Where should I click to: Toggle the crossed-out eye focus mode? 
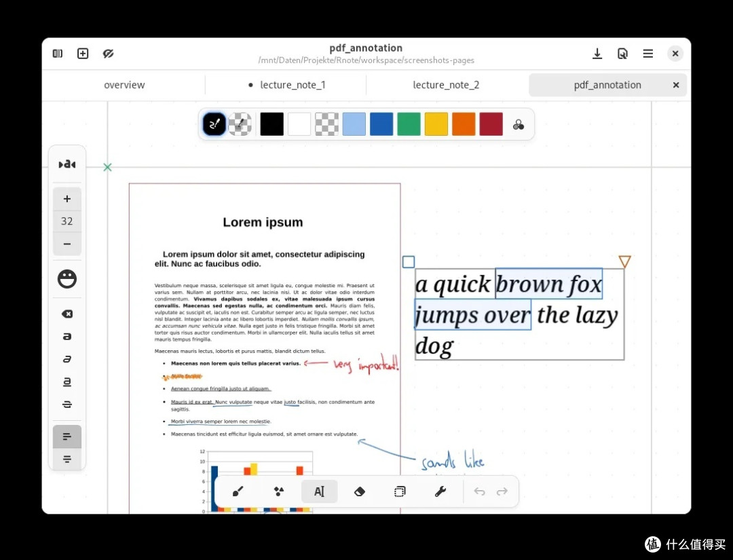tap(108, 54)
